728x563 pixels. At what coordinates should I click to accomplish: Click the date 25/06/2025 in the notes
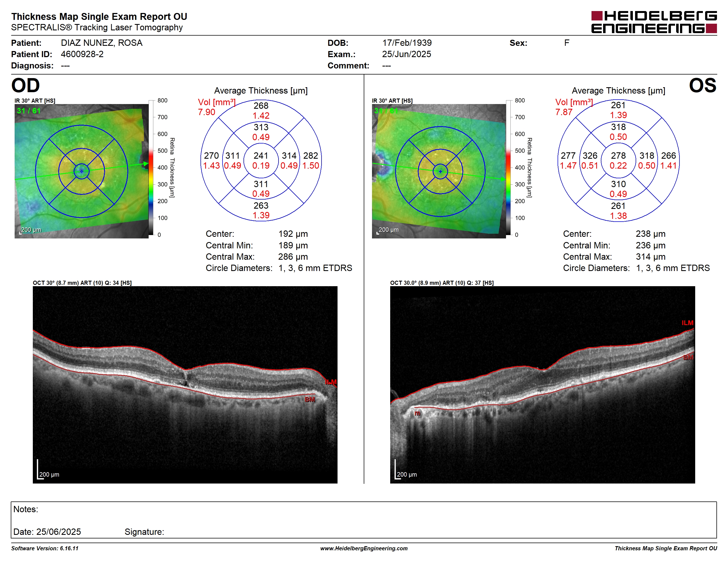59,532
